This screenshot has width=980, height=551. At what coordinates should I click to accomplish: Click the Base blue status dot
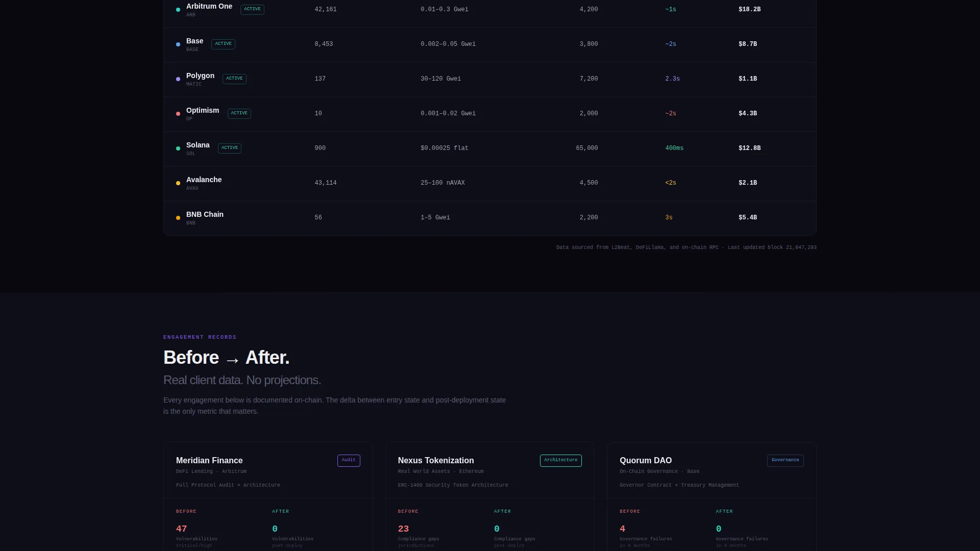click(x=178, y=44)
